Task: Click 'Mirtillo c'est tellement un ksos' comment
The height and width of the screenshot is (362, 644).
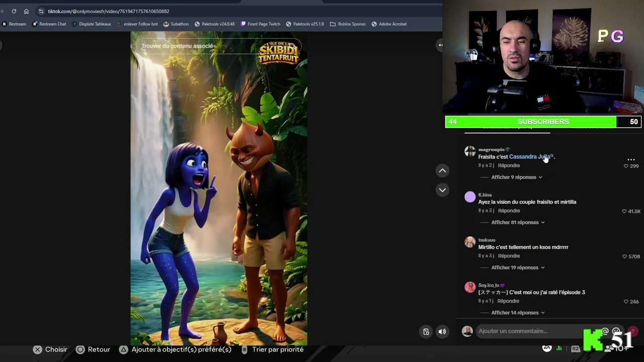Action: click(x=523, y=247)
